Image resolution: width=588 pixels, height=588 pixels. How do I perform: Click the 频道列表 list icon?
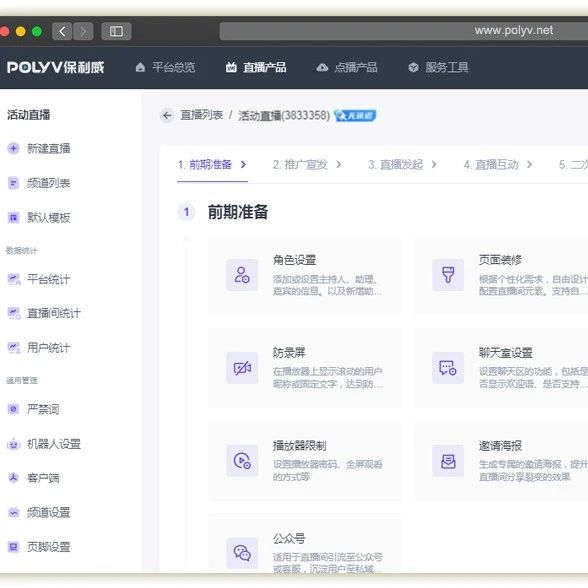pyautogui.click(x=14, y=183)
